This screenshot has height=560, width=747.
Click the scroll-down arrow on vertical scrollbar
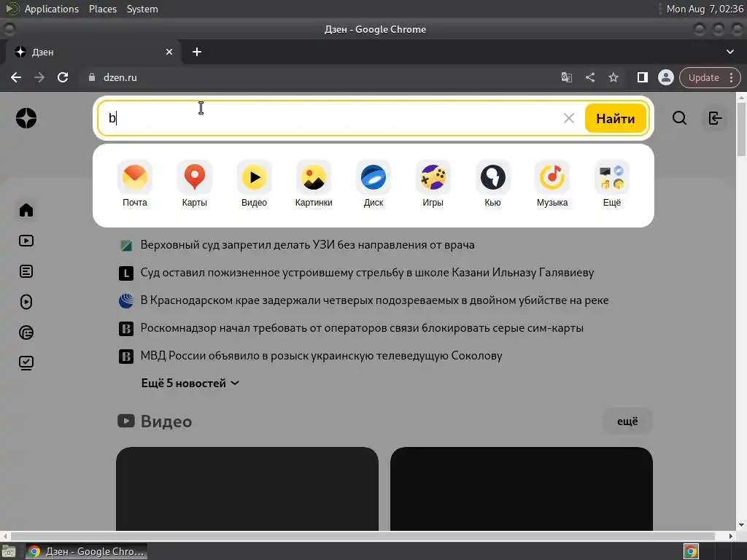coord(741,525)
